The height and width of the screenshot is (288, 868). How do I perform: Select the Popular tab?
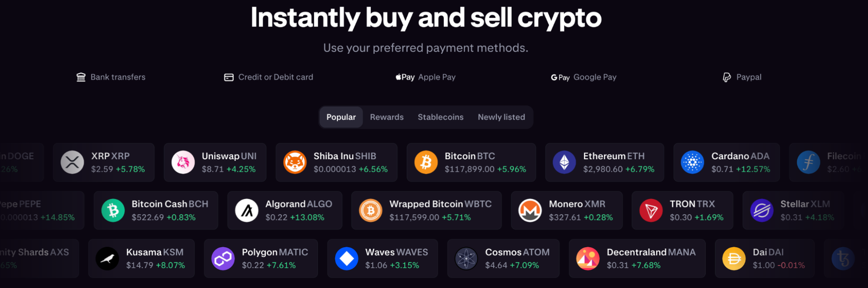pyautogui.click(x=341, y=117)
